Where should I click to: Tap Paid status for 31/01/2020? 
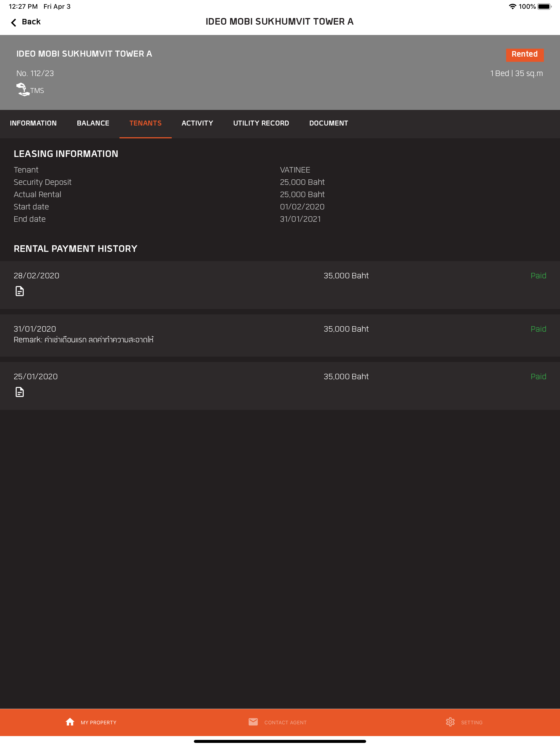click(538, 329)
